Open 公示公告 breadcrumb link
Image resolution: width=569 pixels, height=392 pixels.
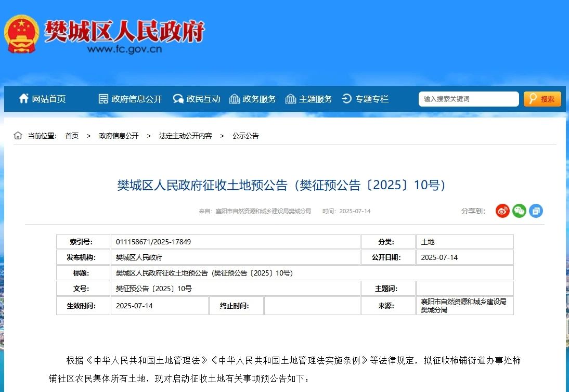(245, 136)
